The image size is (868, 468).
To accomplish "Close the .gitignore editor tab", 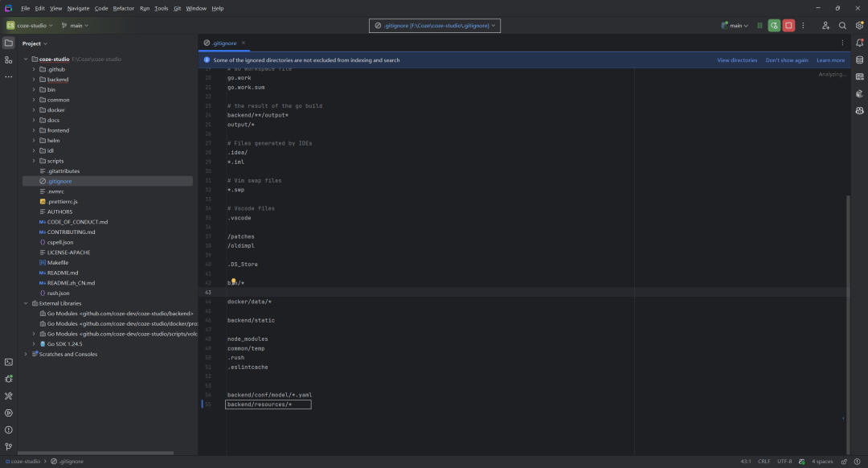I will tap(243, 43).
